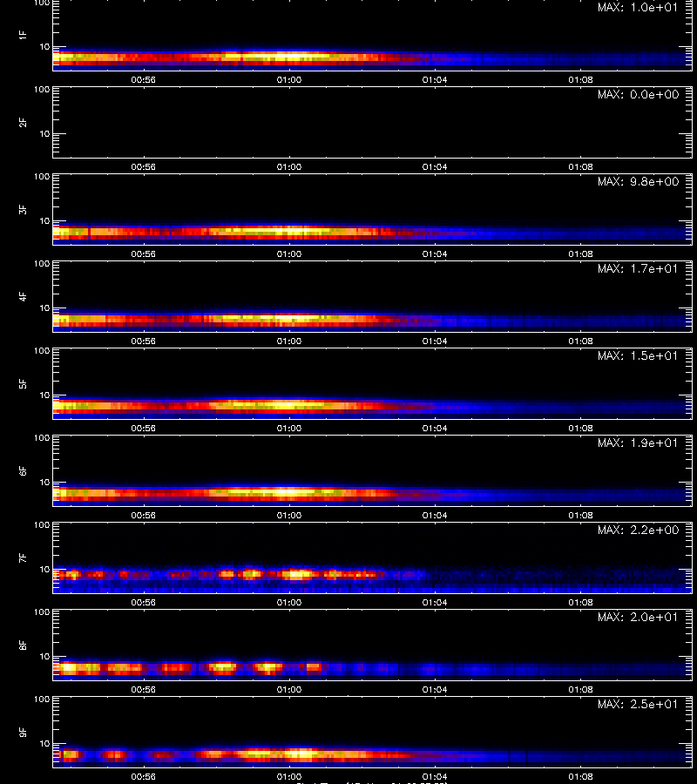Click the MAX: 2.0e+01 label
The height and width of the screenshot is (784, 697).
[x=638, y=617]
